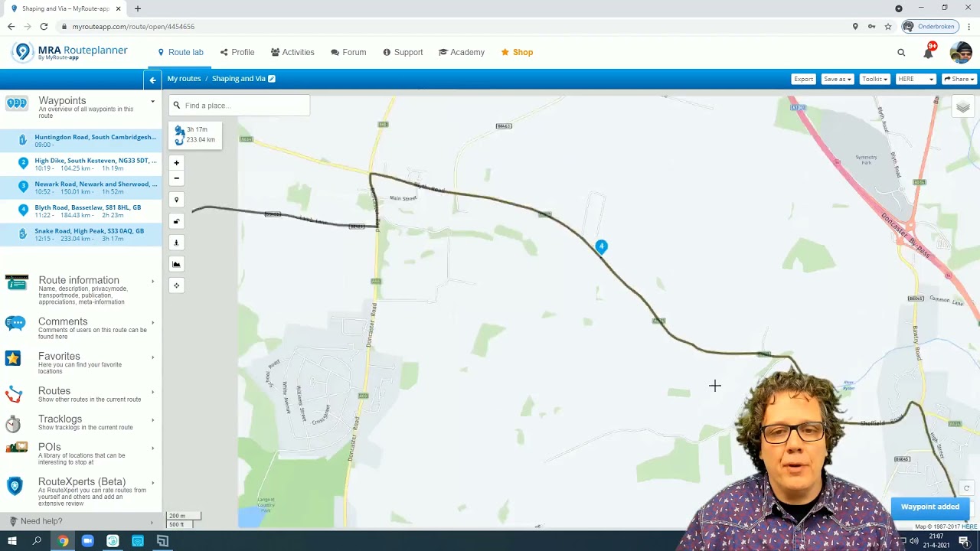Click Chrome icon in the taskbar
Image resolution: width=980 pixels, height=551 pixels.
63,541
